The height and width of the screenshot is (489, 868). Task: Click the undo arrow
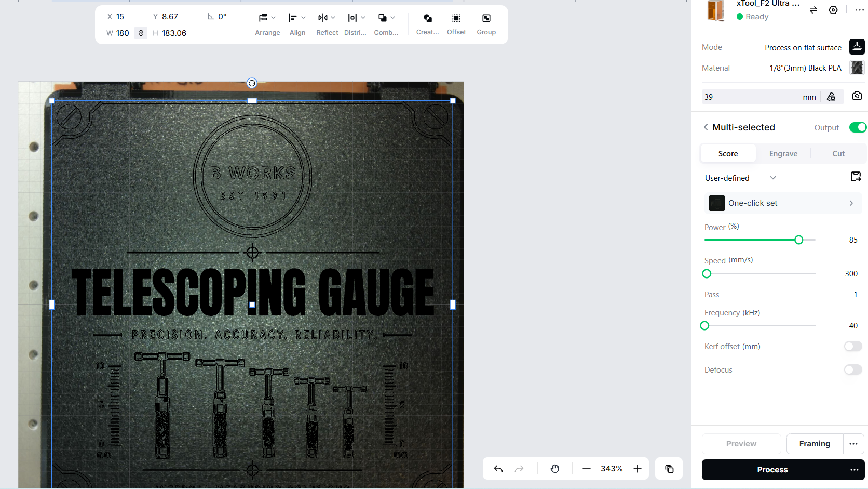tap(498, 469)
